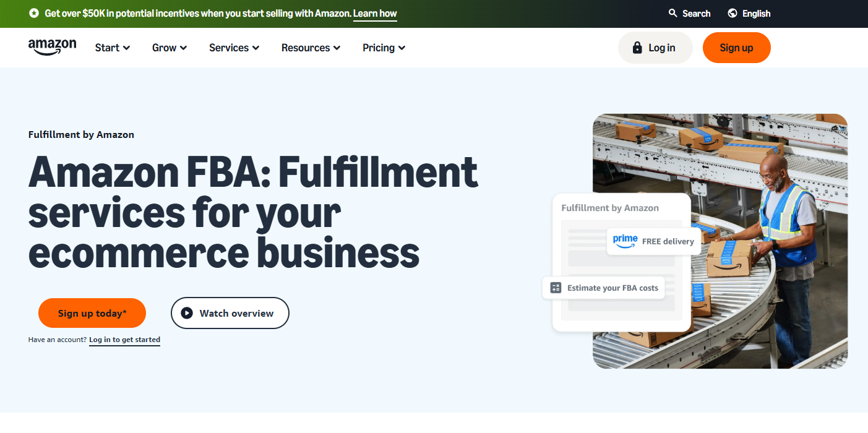This screenshot has height=433, width=868.
Task: Click the play icon in Watch overview
Action: (187, 313)
